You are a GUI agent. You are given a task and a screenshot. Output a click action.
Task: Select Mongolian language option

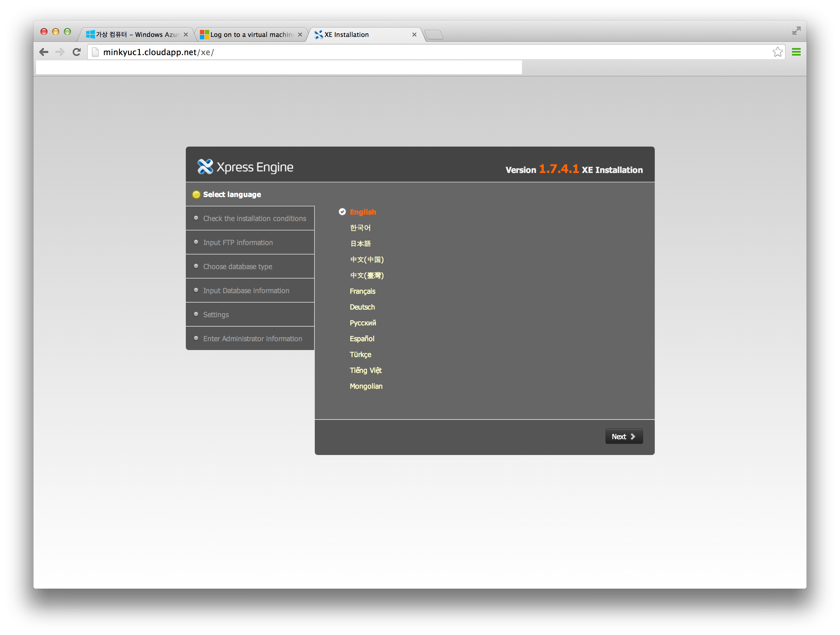pos(366,386)
